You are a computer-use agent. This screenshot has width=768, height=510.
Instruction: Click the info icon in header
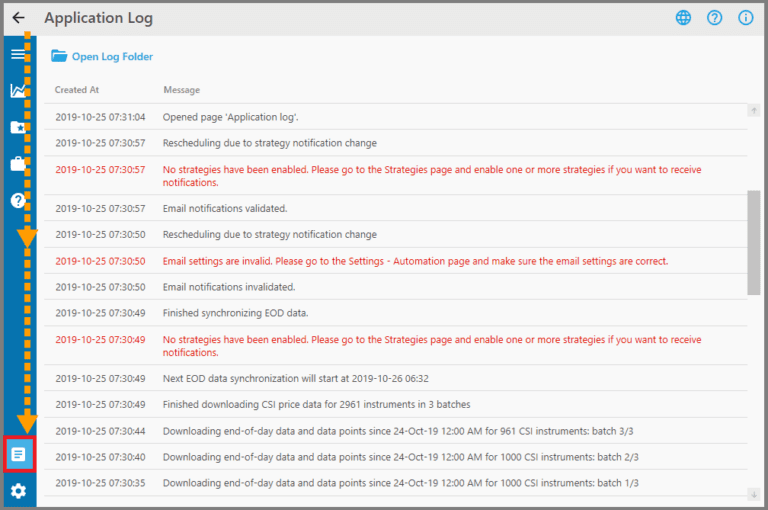click(x=745, y=18)
